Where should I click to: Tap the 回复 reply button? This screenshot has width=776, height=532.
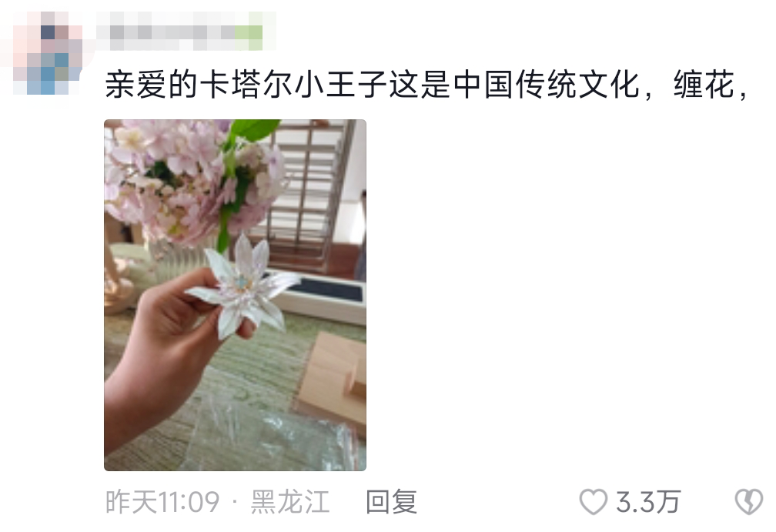[x=391, y=502]
